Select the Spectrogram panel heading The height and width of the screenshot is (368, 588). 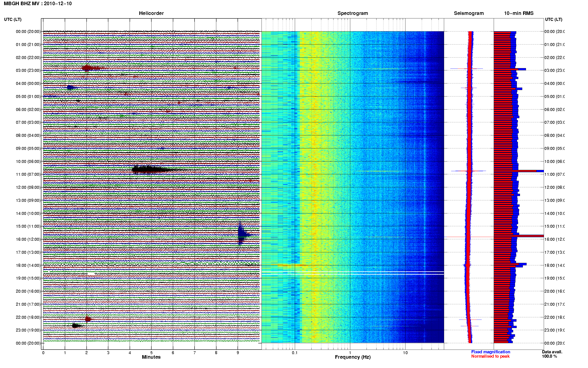coord(353,13)
